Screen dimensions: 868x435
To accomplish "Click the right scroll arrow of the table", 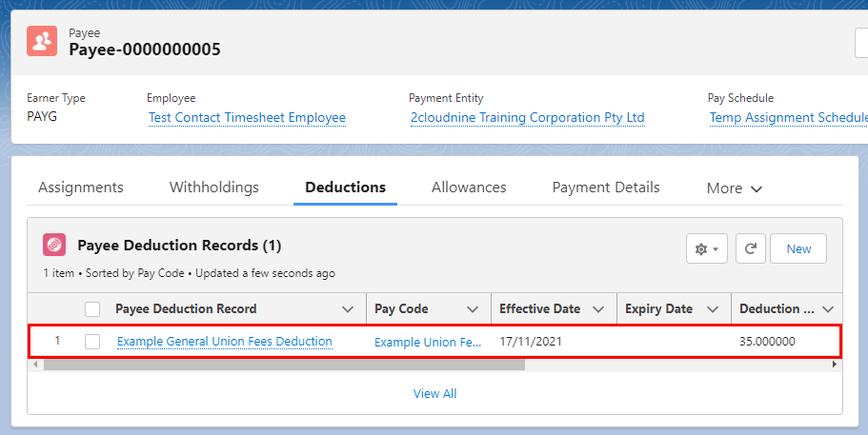I will [x=835, y=365].
